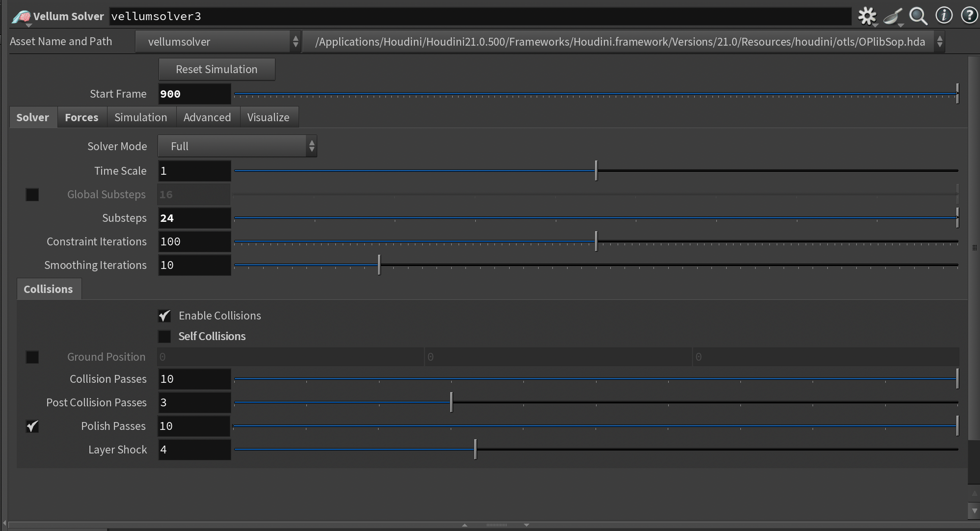Open the Solver Mode dropdown
Screen dimensions: 980x531
click(237, 146)
